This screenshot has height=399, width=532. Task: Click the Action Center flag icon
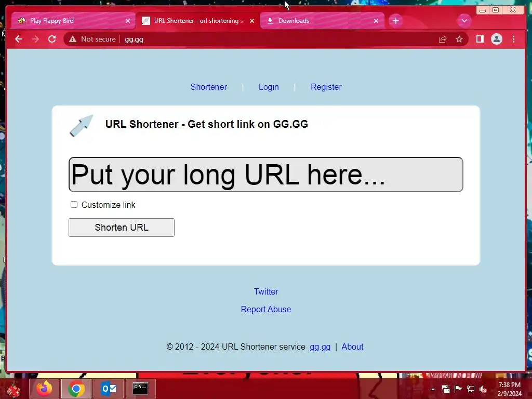pyautogui.click(x=458, y=389)
